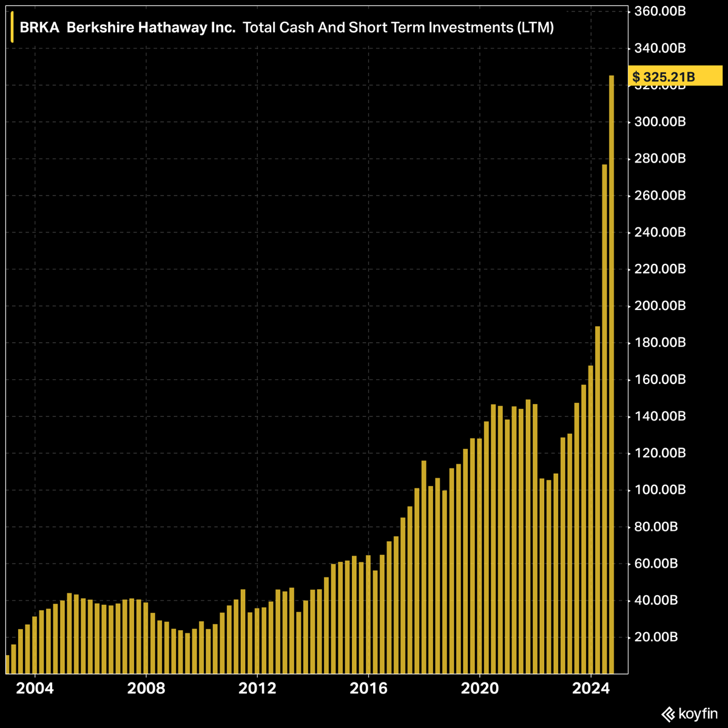Click the 60.00B y-axis label
The image size is (728, 728).
point(656,564)
